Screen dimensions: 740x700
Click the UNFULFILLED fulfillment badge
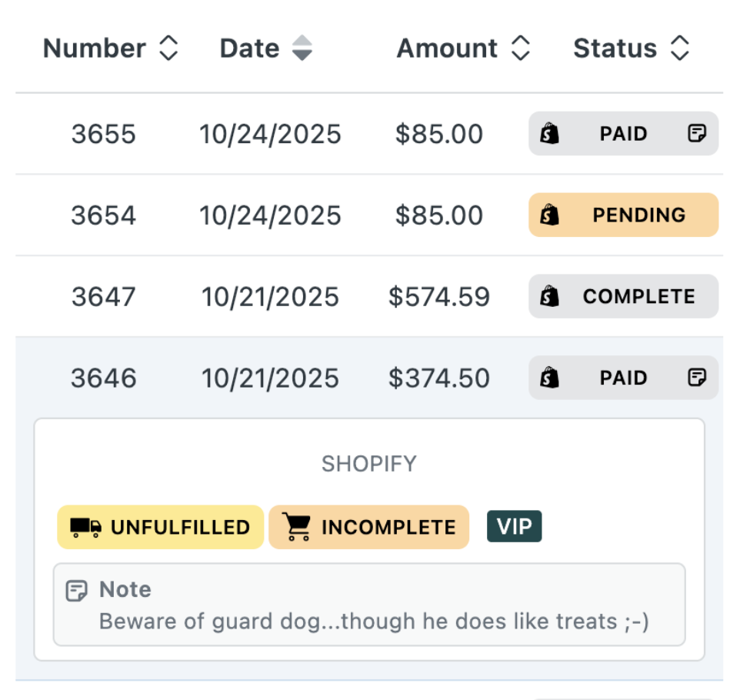(160, 527)
